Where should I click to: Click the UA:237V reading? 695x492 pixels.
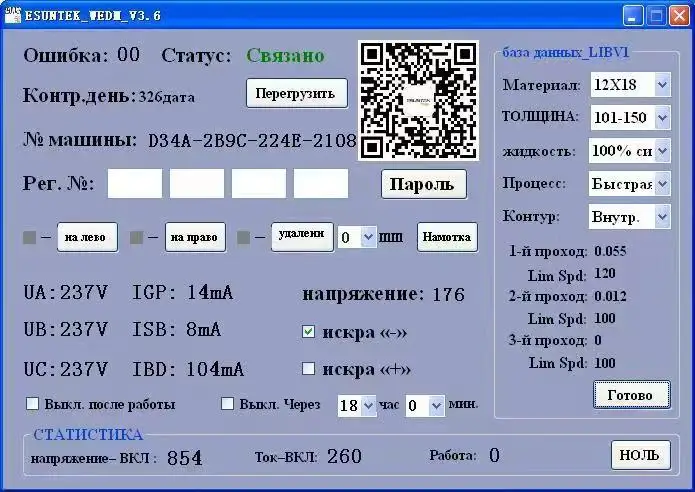66,293
